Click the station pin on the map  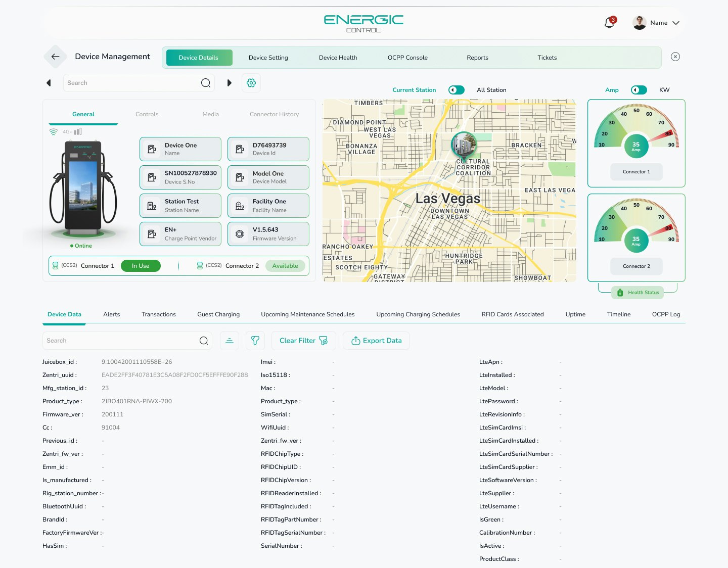click(x=464, y=147)
